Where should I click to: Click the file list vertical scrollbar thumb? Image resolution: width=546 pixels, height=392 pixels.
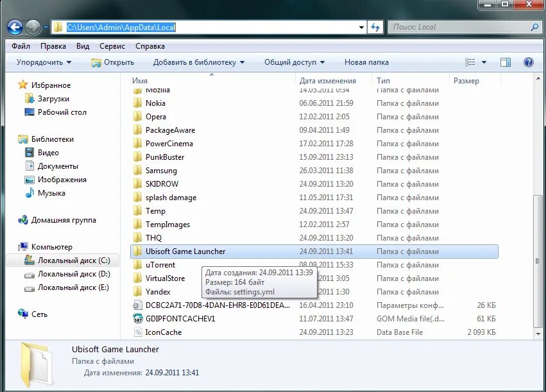pos(538,261)
